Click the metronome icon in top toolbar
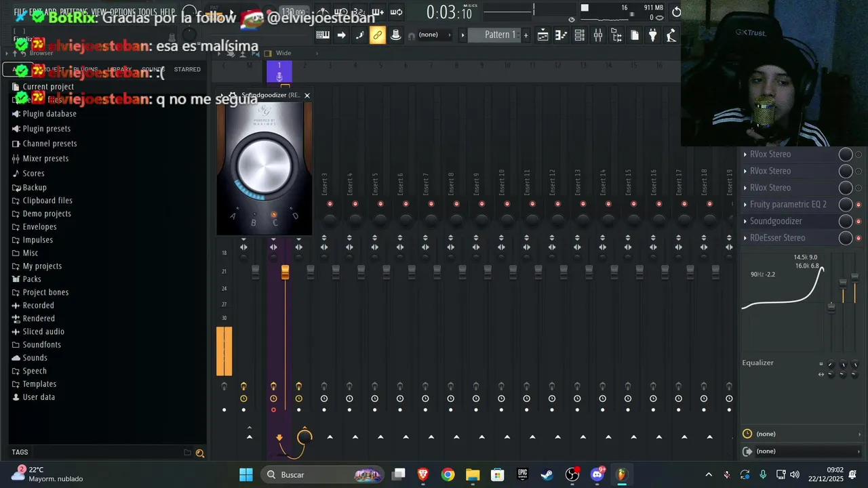This screenshot has width=868, height=488. [x=323, y=12]
